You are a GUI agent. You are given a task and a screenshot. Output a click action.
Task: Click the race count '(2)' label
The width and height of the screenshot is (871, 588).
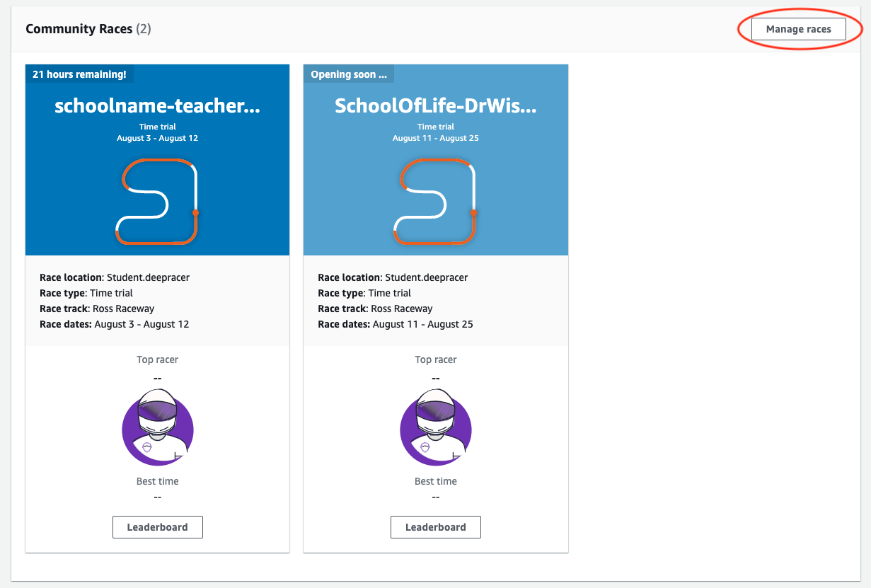[x=144, y=29]
